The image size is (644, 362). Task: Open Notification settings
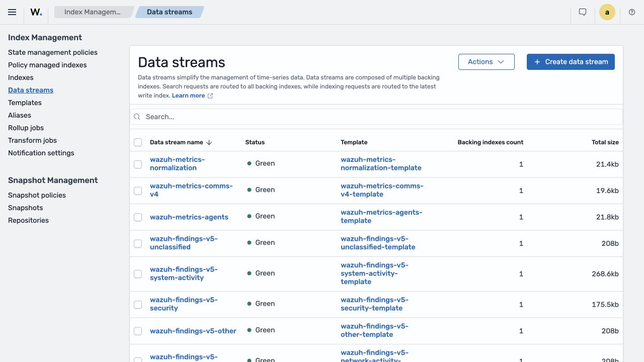[x=41, y=153]
